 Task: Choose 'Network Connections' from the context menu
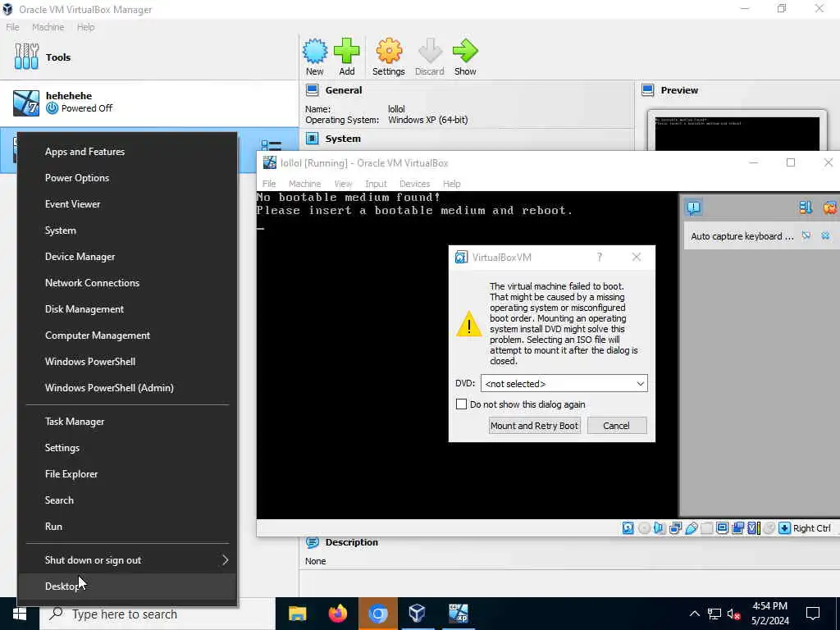tap(127, 283)
